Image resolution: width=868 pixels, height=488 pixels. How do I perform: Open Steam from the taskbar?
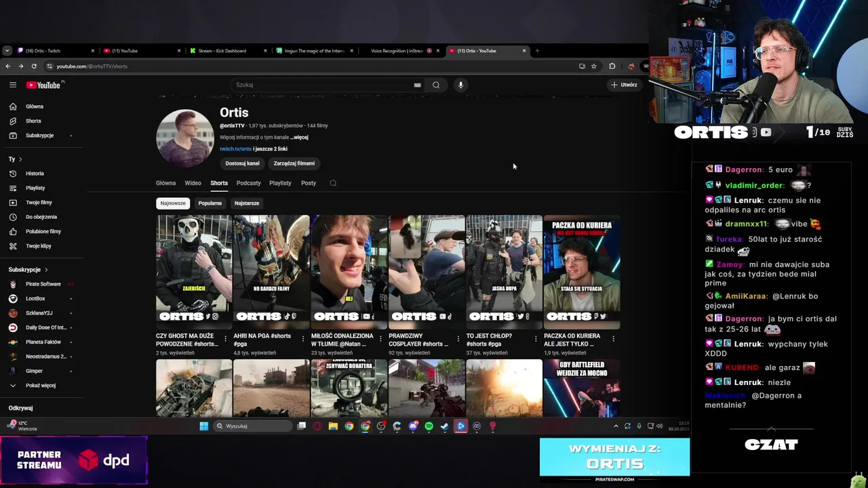pos(445,426)
